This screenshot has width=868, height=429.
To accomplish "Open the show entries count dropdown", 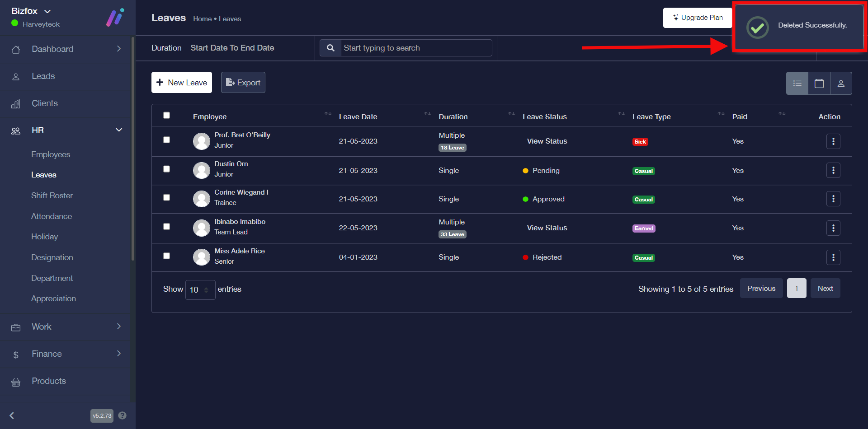I will [x=200, y=289].
